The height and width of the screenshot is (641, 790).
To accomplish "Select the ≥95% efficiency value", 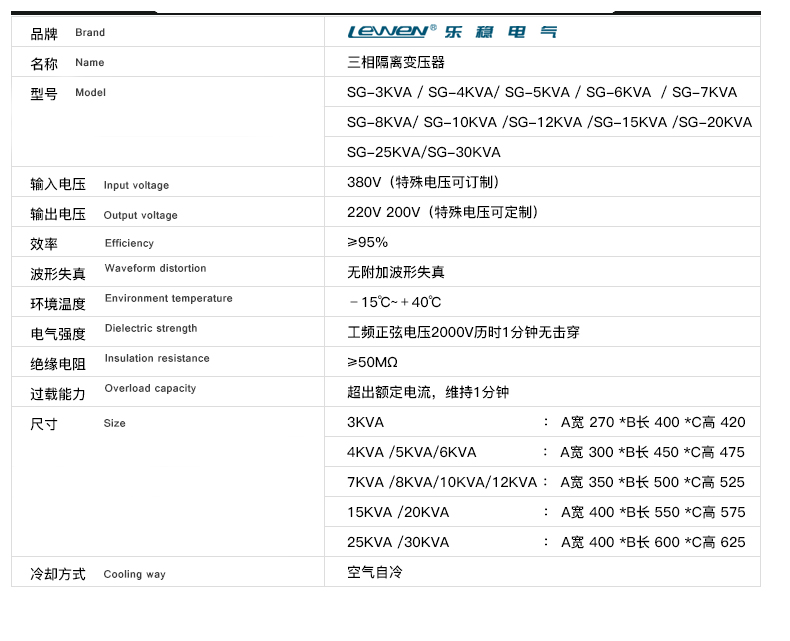I will (367, 242).
